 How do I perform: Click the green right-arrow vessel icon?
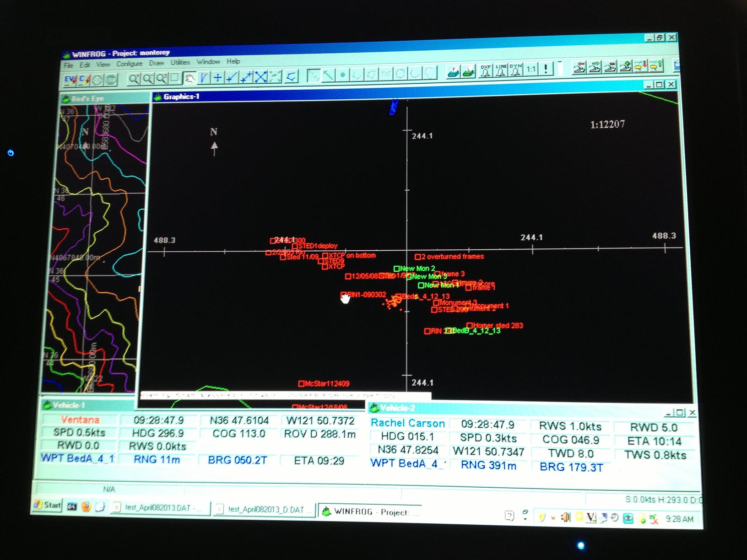(x=595, y=68)
